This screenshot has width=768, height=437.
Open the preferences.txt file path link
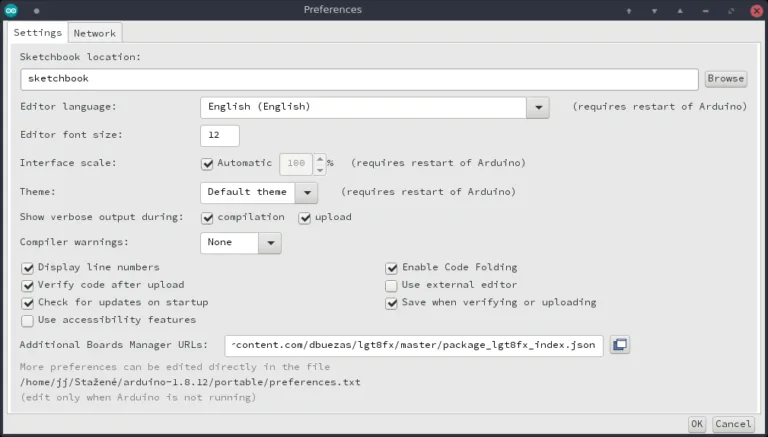(x=190, y=382)
